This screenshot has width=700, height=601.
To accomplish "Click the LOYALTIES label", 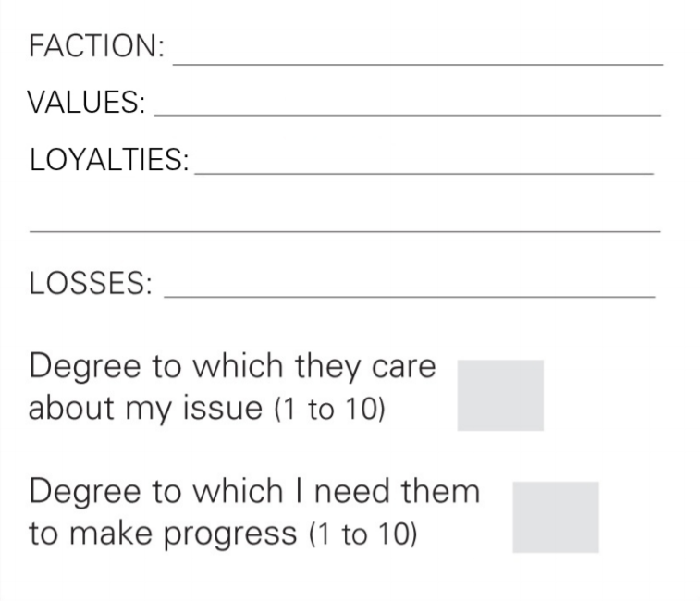I will tap(109, 159).
